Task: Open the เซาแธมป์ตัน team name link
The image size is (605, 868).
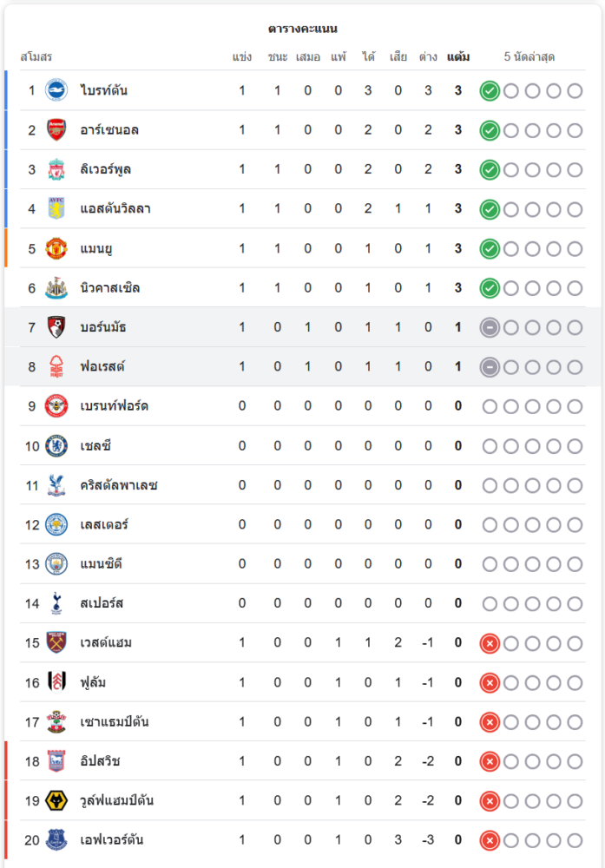Action: [115, 722]
